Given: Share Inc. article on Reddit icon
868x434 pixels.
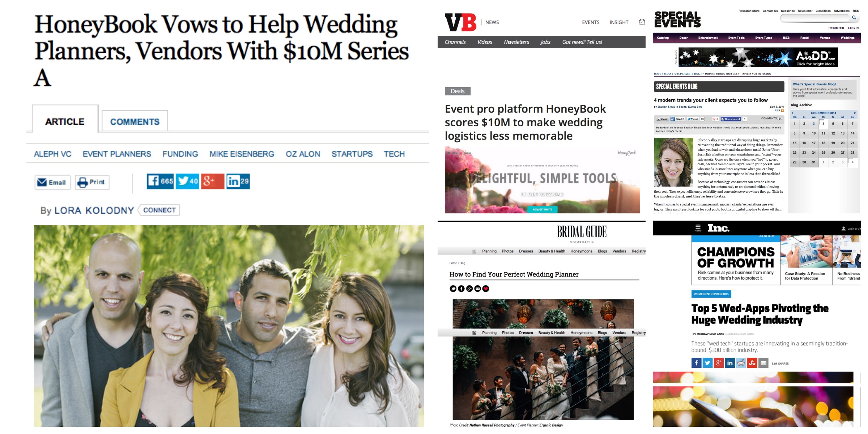Looking at the screenshot, I should pyautogui.click(x=741, y=363).
